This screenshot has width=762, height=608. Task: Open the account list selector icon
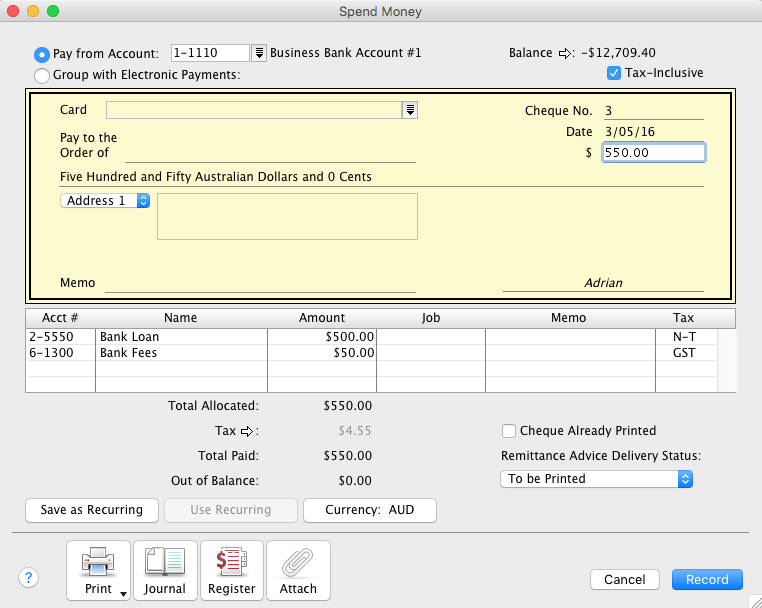(258, 53)
